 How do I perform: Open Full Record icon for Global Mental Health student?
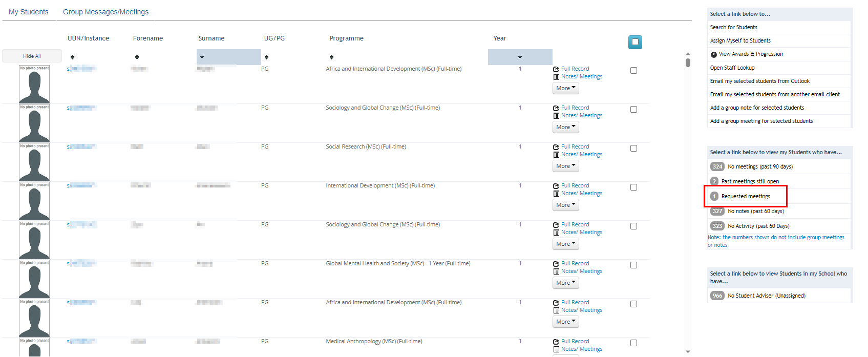coord(556,264)
